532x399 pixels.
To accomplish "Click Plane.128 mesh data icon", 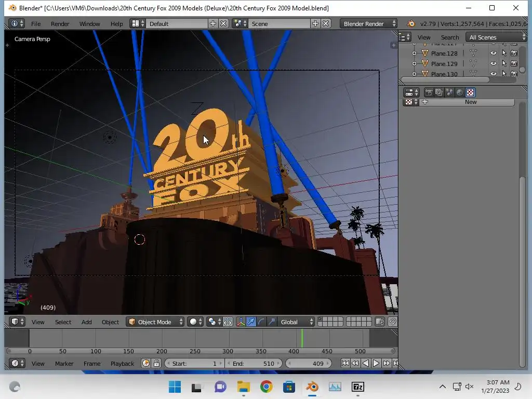I will (x=473, y=54).
